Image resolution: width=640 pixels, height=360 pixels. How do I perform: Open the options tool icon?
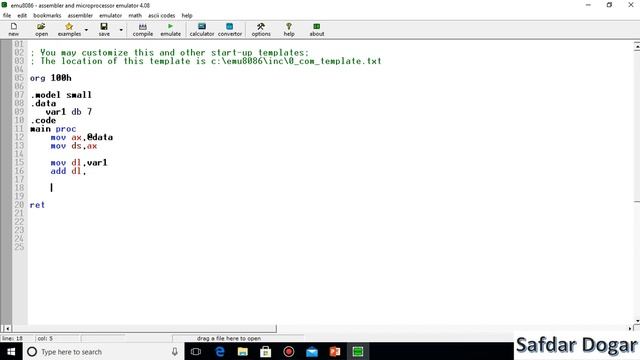click(261, 30)
